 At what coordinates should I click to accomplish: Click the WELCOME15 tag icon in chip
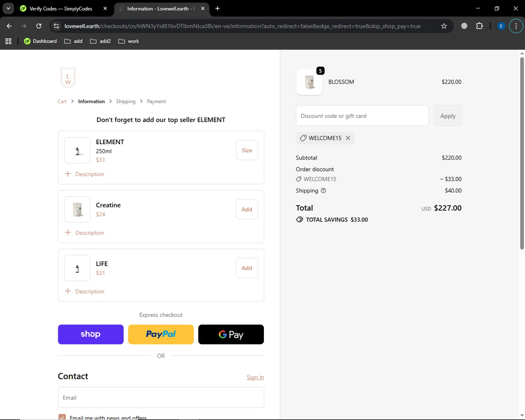[x=303, y=138]
